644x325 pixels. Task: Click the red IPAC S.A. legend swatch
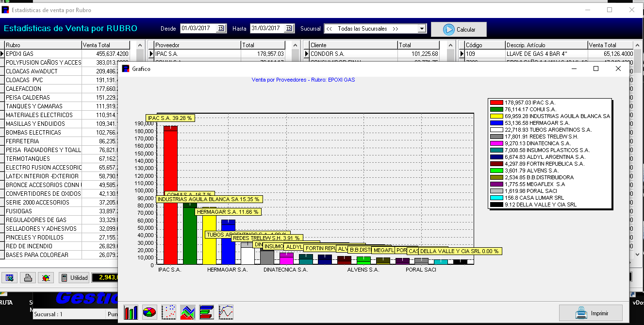[x=496, y=103]
